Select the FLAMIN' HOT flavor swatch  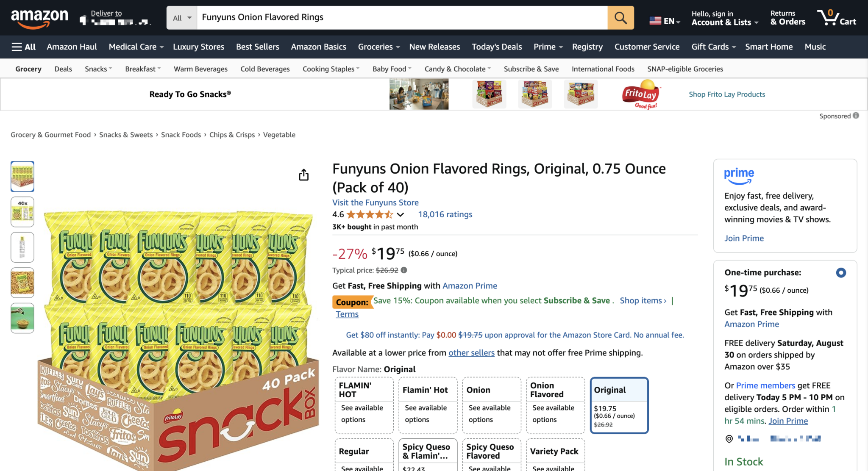click(x=364, y=405)
